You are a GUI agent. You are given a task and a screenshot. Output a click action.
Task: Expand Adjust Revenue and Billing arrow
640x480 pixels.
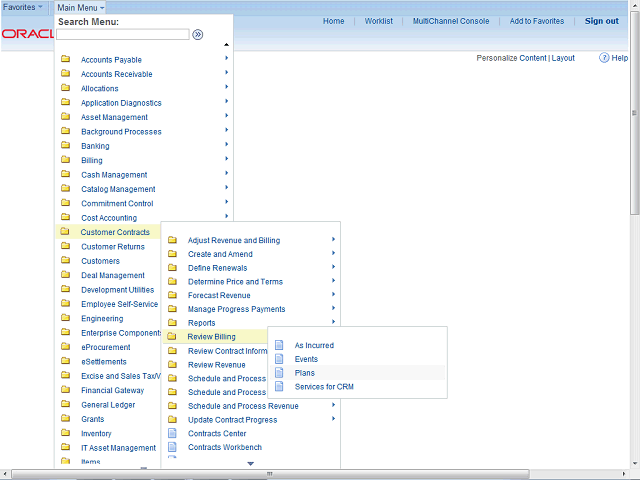(x=333, y=240)
